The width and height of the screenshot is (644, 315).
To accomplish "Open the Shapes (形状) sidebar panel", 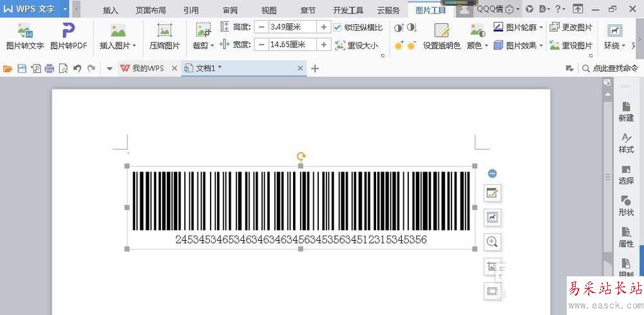I will (x=626, y=205).
